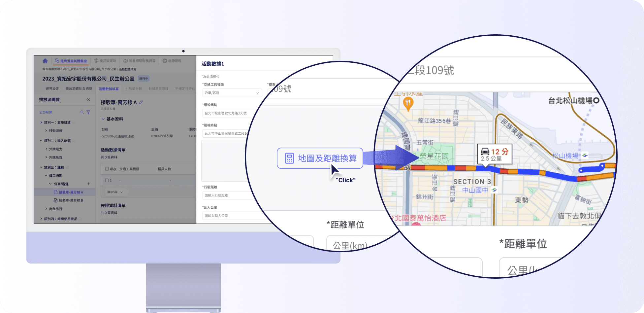The image size is (644, 313).
Task: Click the 中山國中 station label on map
Action: click(475, 190)
